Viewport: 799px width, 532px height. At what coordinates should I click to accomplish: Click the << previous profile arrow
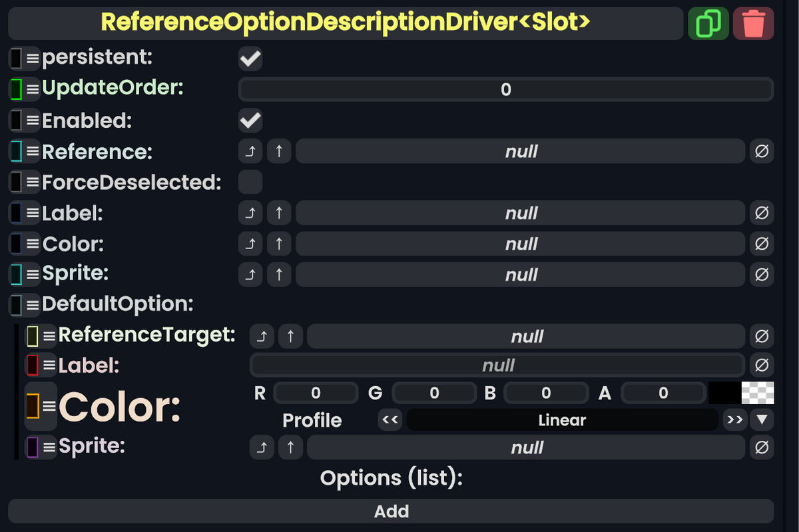tap(390, 420)
